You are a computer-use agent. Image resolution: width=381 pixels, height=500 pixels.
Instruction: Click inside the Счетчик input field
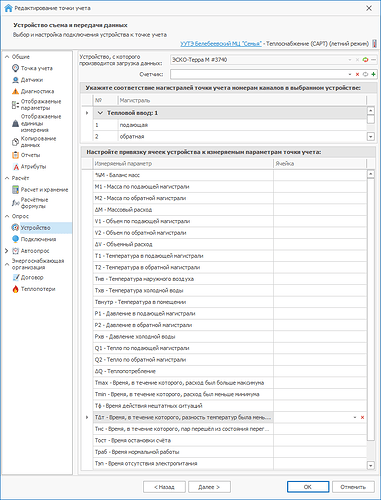coord(258,74)
